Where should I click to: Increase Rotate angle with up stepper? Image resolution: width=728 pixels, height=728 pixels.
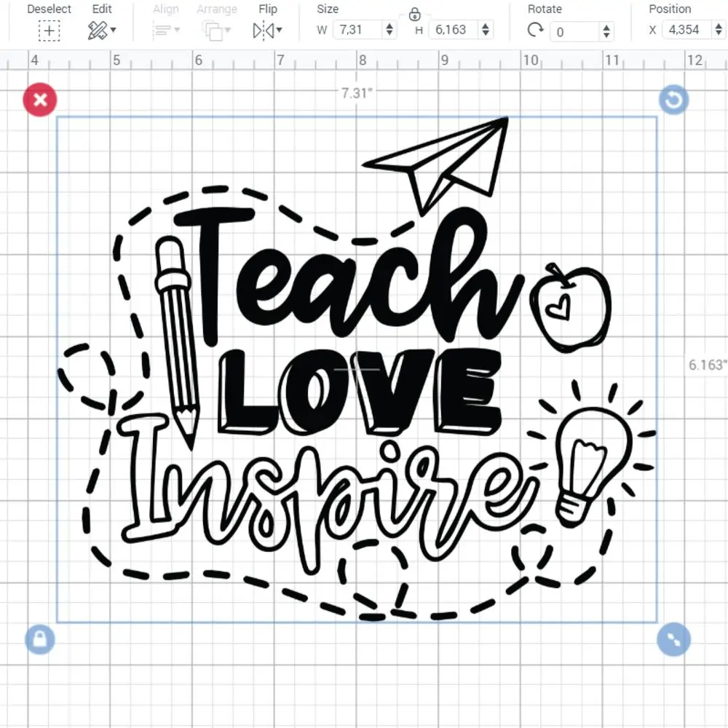[606, 28]
